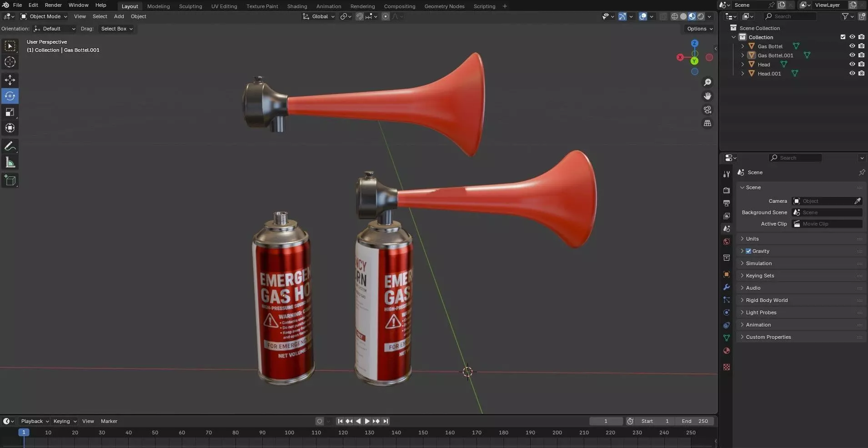Screen dimensions: 868x448
Task: Select the Transform tool
Action: [10, 128]
